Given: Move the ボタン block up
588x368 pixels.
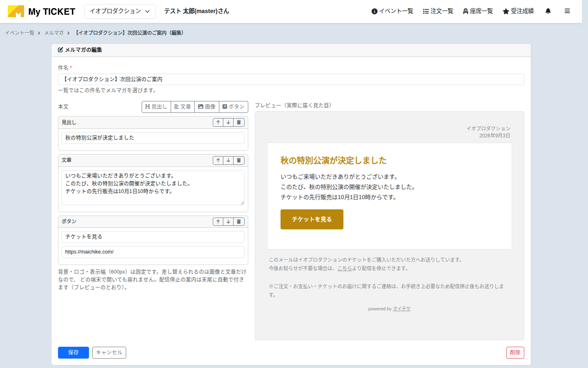Looking at the screenshot, I should [218, 222].
